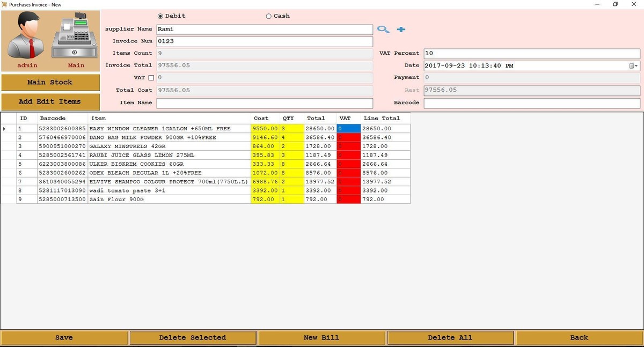Enable the VAT checkbox
The height and width of the screenshot is (347, 644).
(151, 78)
